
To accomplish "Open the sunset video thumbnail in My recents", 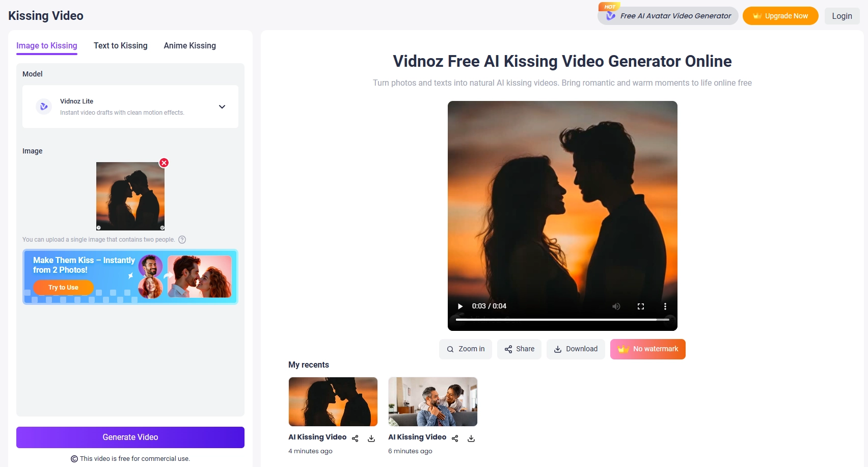I will [x=333, y=401].
